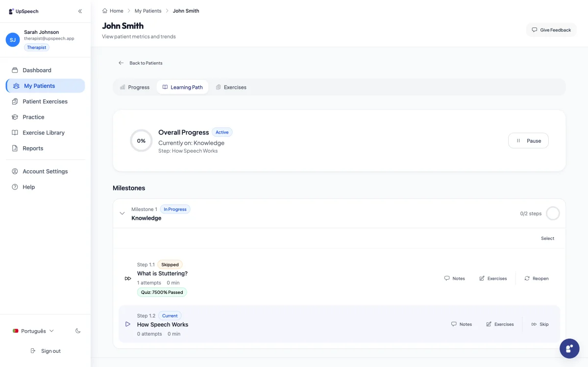Viewport: 588px width, 367px height.
Task: Skip the How Speech Works step
Action: pyautogui.click(x=540, y=324)
